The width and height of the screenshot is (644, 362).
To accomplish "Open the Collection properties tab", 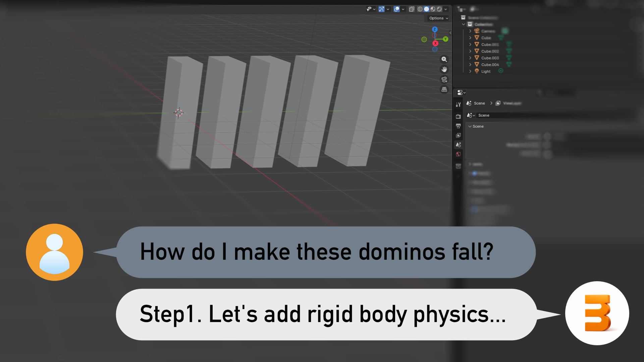I will tap(458, 166).
